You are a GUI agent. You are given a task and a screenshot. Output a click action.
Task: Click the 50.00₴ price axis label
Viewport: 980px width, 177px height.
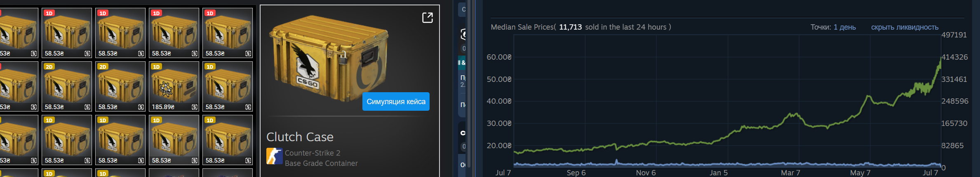pyautogui.click(x=499, y=79)
